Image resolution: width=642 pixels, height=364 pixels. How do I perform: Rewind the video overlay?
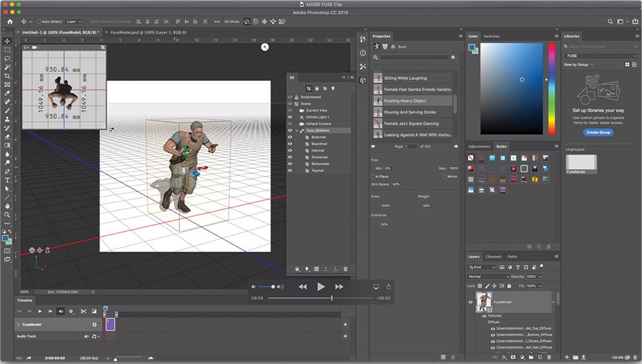click(302, 286)
